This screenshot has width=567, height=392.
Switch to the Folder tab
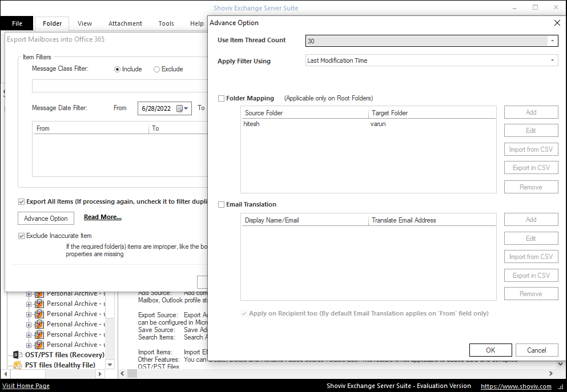click(x=52, y=23)
